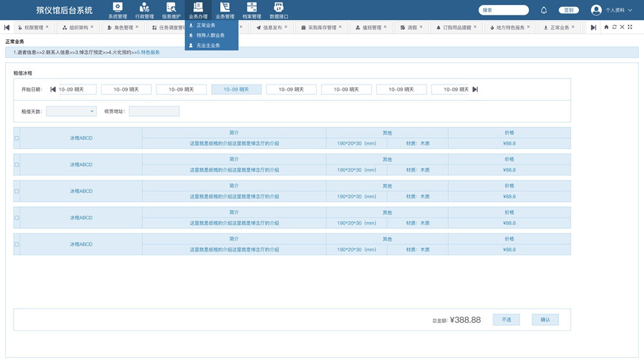Expand the 租借天数 dropdown
Image resolution: width=644 pixels, height=363 pixels.
[71, 112]
